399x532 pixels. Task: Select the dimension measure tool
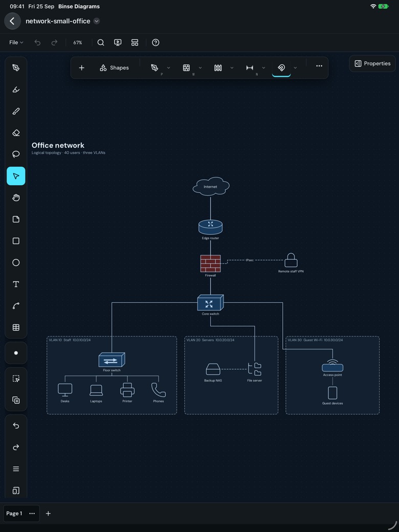pyautogui.click(x=250, y=68)
